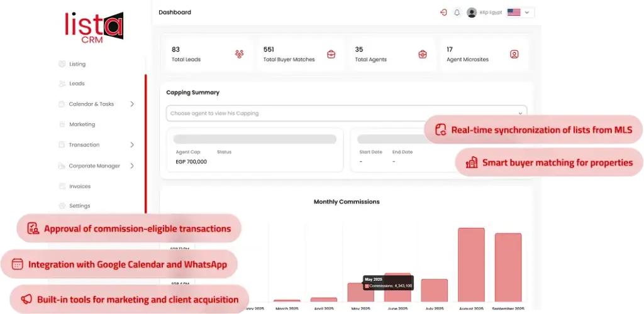Click the eXp Egypt user avatar
Screen dimensions: 644x314
click(x=472, y=13)
